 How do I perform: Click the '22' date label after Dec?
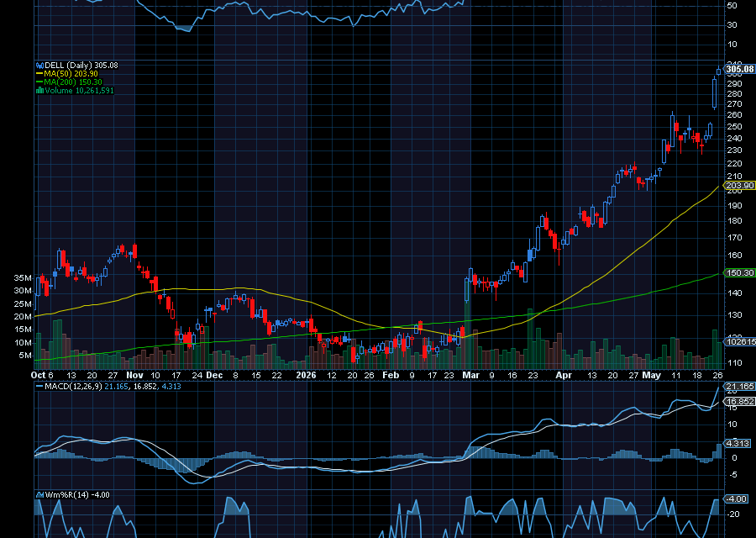pyautogui.click(x=276, y=376)
